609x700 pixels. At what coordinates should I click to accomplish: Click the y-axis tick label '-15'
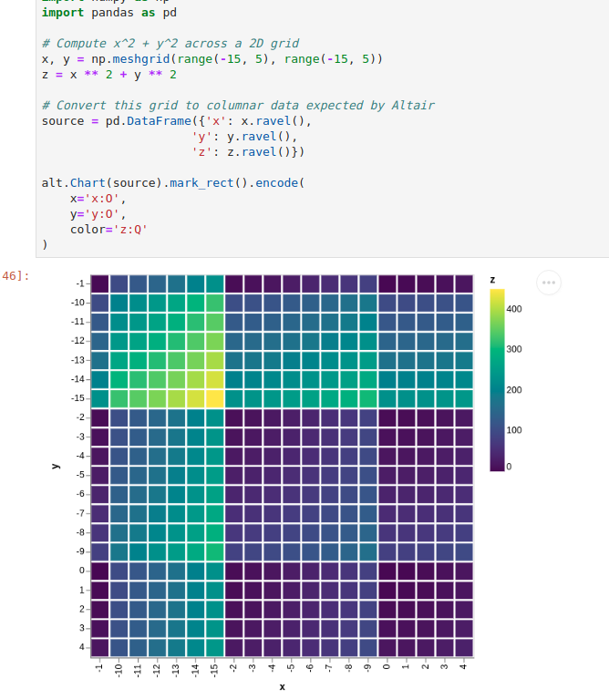coord(77,397)
